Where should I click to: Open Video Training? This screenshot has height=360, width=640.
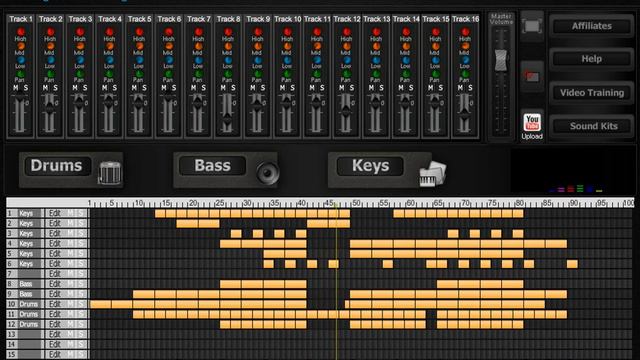[592, 93]
